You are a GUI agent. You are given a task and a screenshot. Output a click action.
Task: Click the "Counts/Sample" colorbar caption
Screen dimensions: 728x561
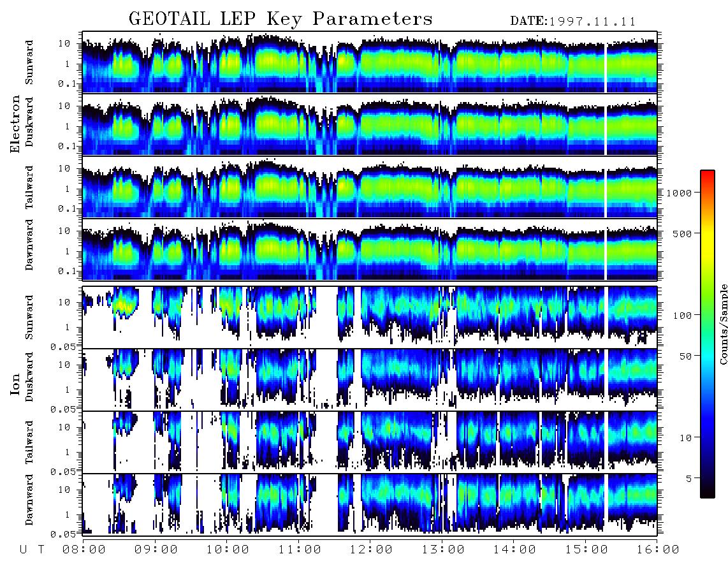723,324
